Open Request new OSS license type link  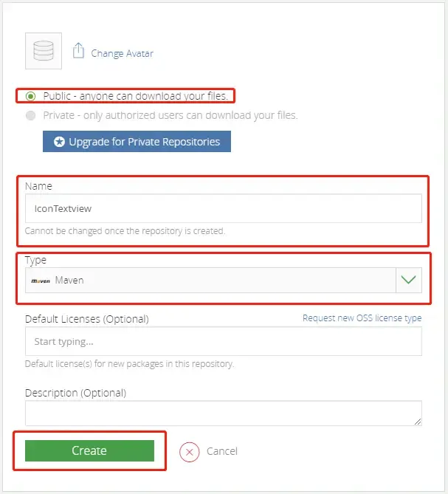[x=362, y=318]
